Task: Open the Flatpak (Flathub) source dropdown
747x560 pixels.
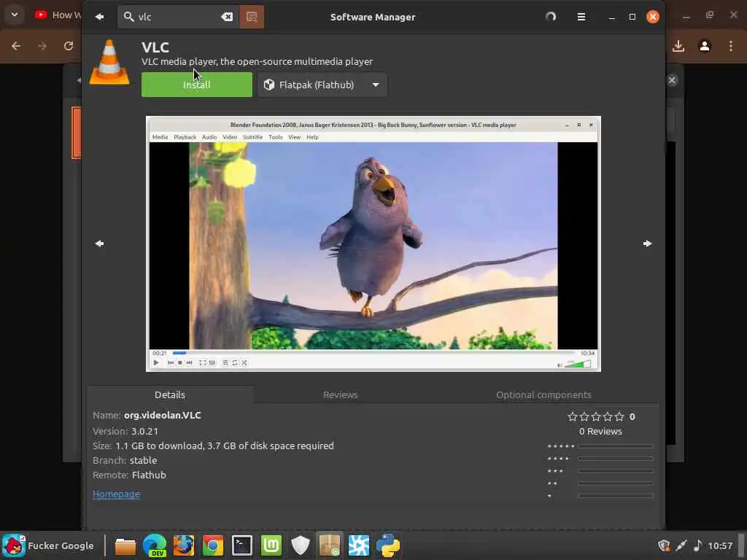Action: 322,85
